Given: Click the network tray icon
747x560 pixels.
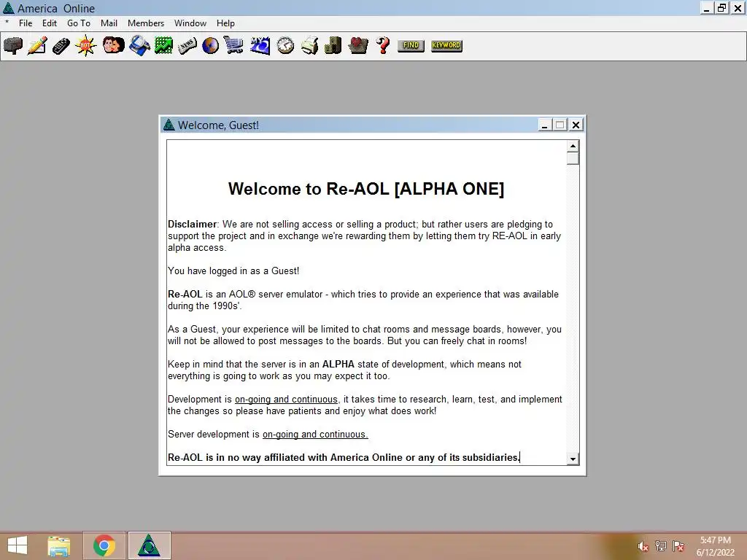Looking at the screenshot, I should (661, 545).
